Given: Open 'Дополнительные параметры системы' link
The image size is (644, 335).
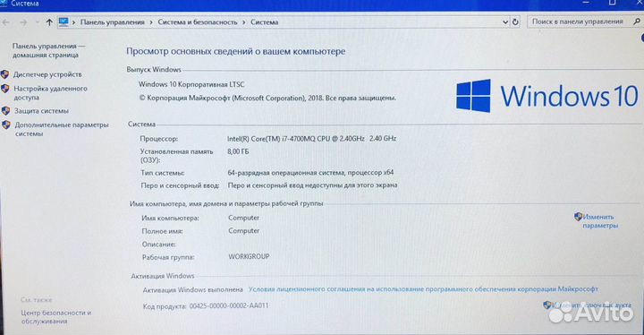Looking at the screenshot, I should click(62, 129).
